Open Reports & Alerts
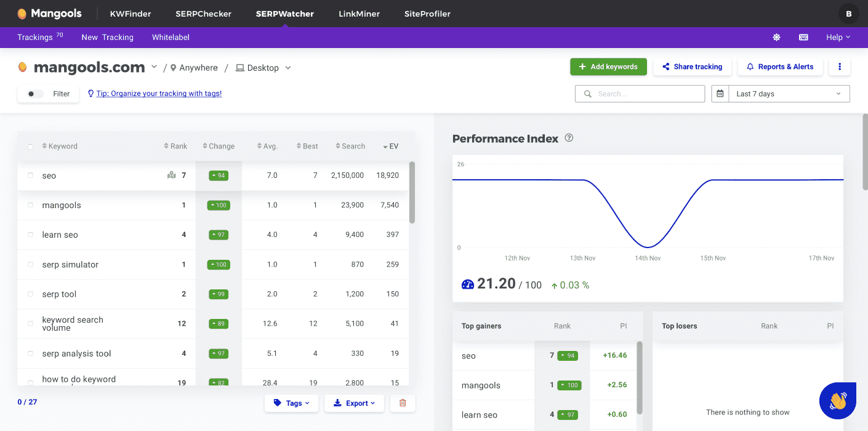 780,66
